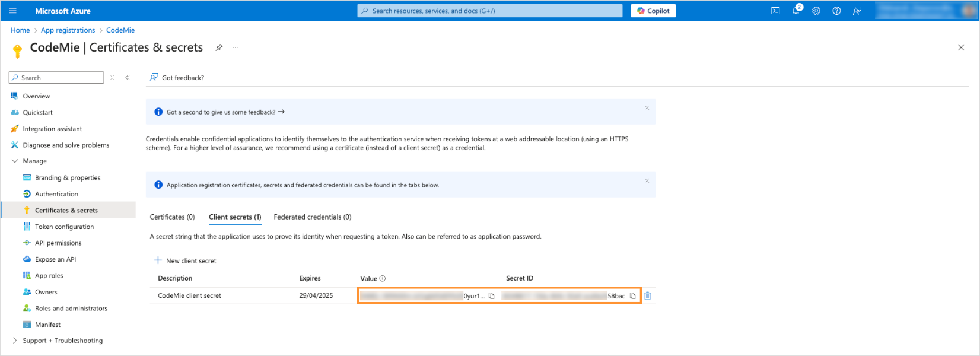This screenshot has width=980, height=356.
Task: Click the top search resources field
Action: pyautogui.click(x=489, y=11)
